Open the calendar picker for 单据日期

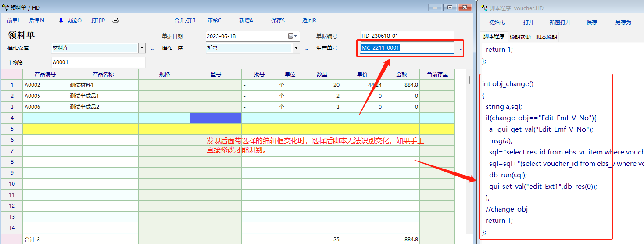coord(293,36)
